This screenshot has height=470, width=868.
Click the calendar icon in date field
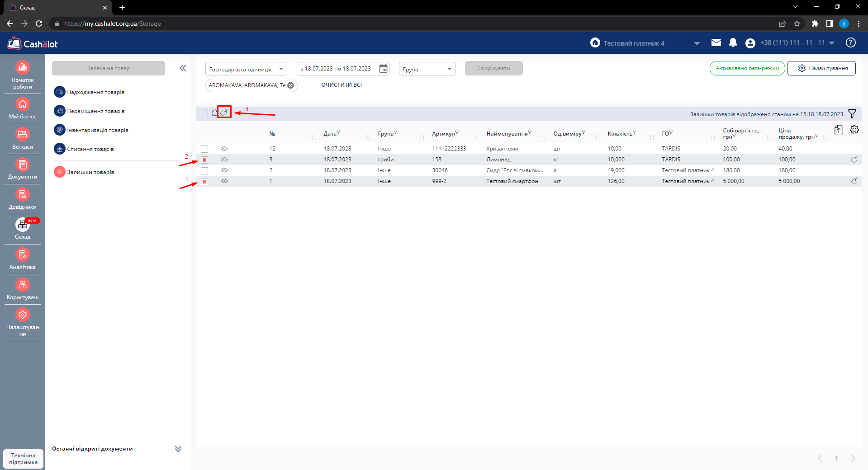click(383, 69)
